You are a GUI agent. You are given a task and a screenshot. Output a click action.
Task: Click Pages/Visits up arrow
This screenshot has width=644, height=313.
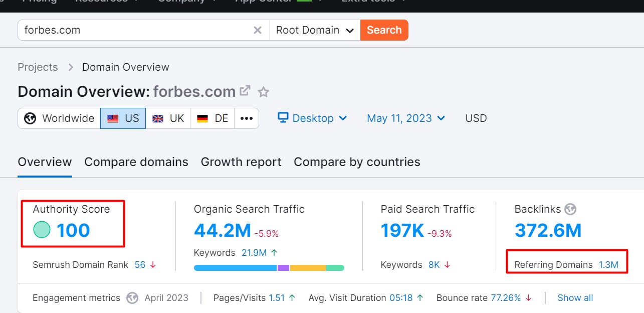pos(292,298)
